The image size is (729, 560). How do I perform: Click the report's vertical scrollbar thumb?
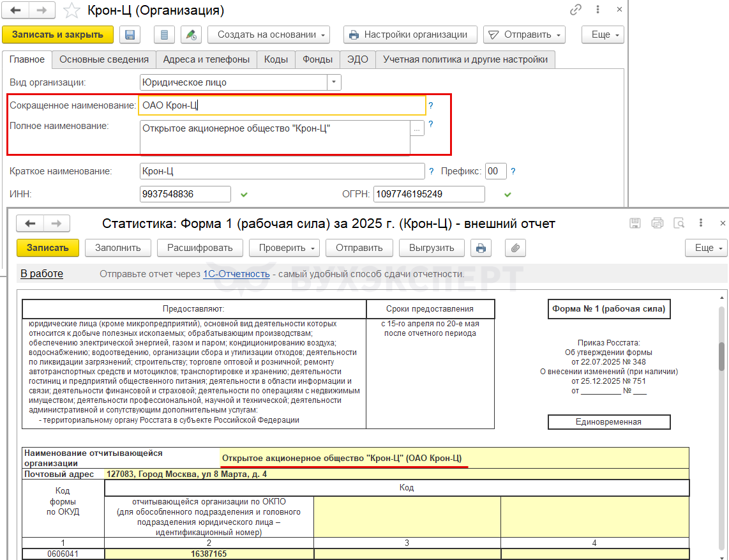[722, 356]
